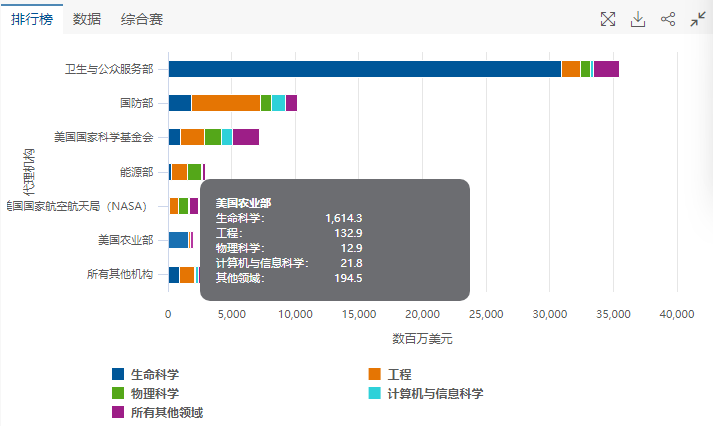Click the orange engineering segment of 国防部
This screenshot has height=426, width=713.
[x=226, y=103]
